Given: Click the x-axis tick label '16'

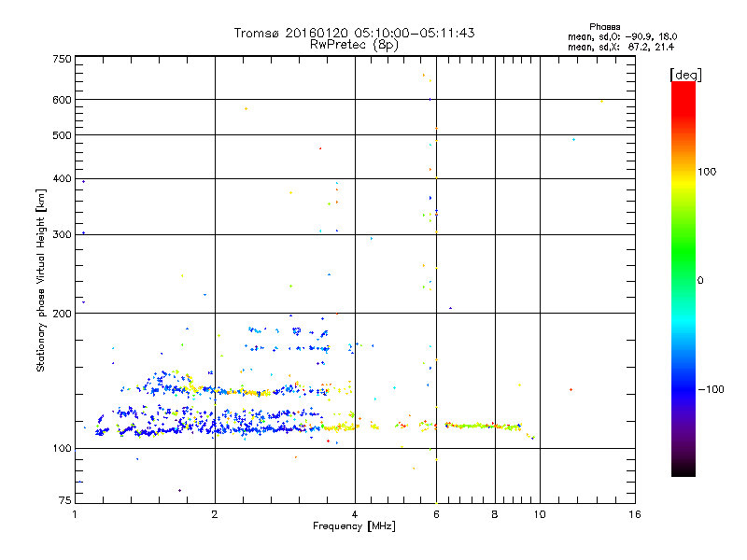Looking at the screenshot, I should pos(635,514).
